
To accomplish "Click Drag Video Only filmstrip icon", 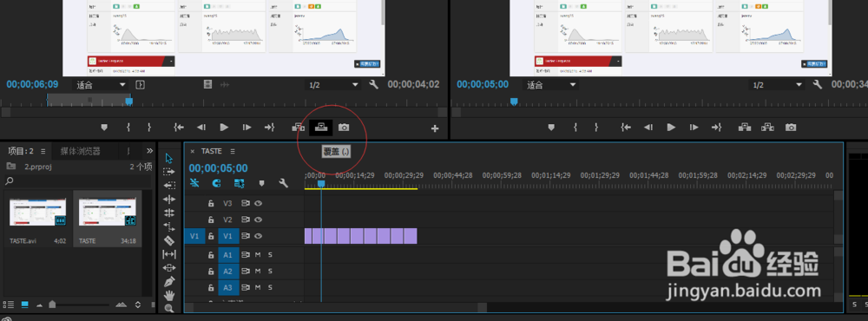I will pos(207,85).
